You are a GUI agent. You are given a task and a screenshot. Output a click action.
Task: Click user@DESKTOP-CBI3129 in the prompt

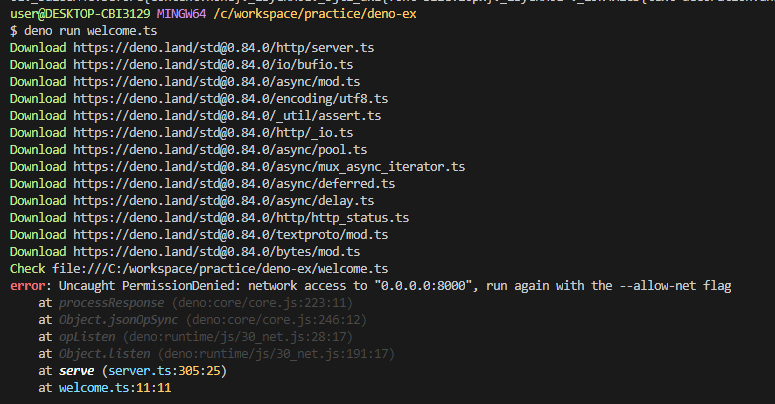click(80, 14)
